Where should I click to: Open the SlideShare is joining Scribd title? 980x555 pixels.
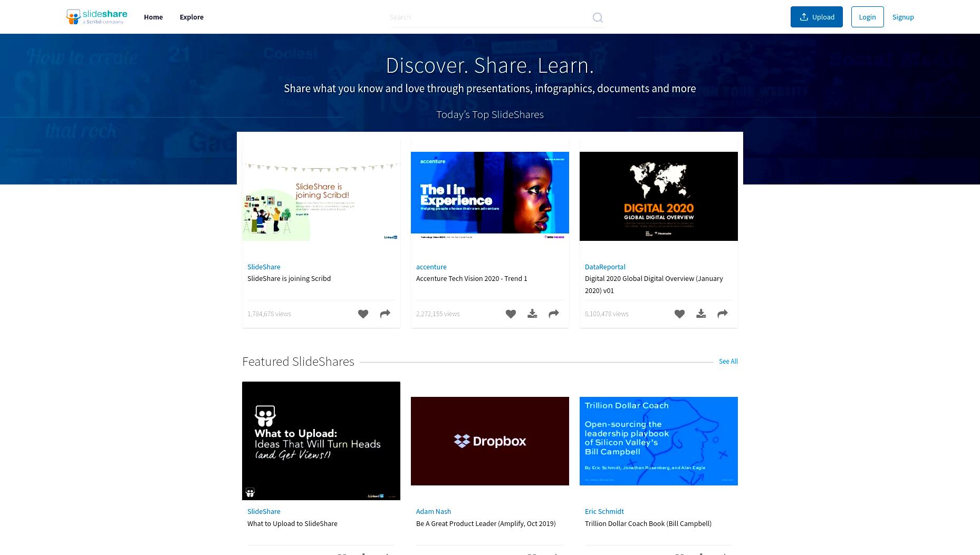tap(289, 278)
